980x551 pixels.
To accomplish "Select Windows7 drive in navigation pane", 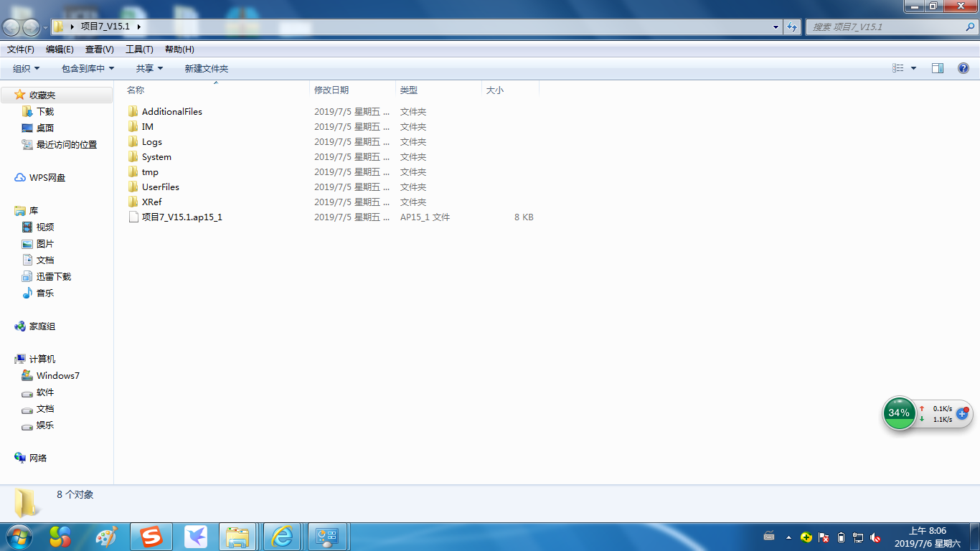I will [x=57, y=376].
